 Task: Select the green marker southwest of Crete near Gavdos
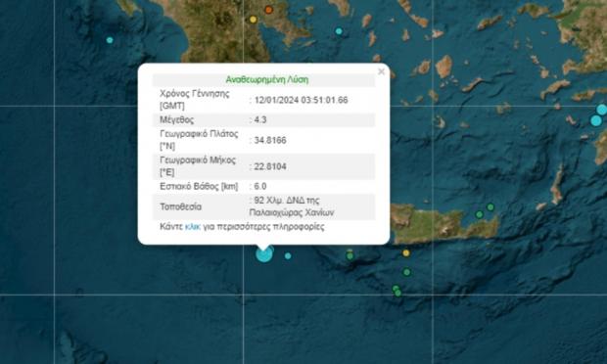tap(350, 255)
